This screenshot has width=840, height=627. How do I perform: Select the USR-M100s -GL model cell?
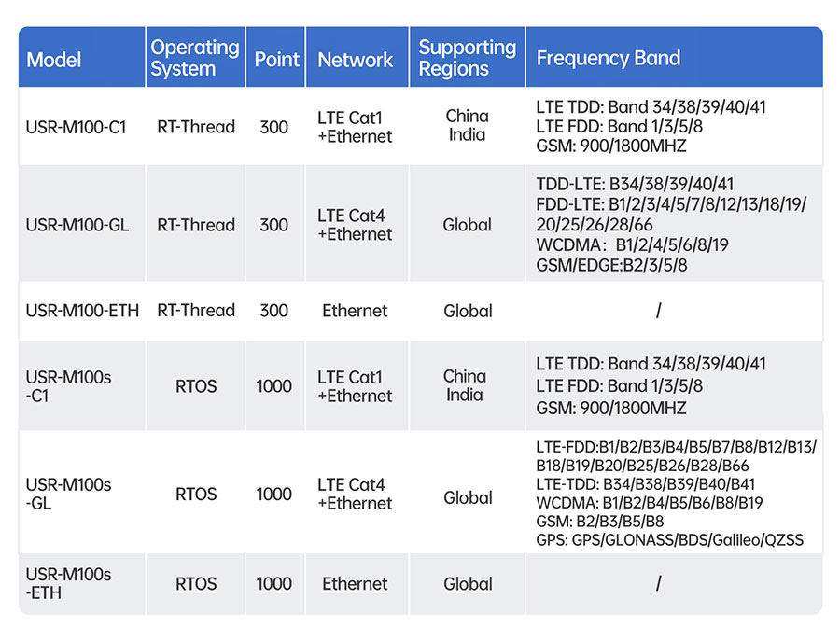[x=68, y=494]
